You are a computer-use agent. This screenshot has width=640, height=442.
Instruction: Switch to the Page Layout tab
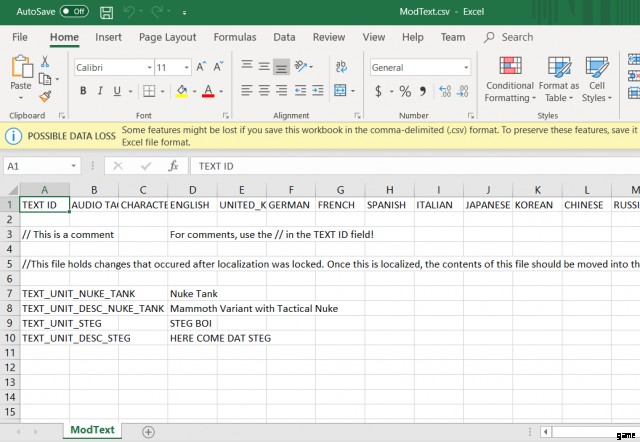[167, 37]
